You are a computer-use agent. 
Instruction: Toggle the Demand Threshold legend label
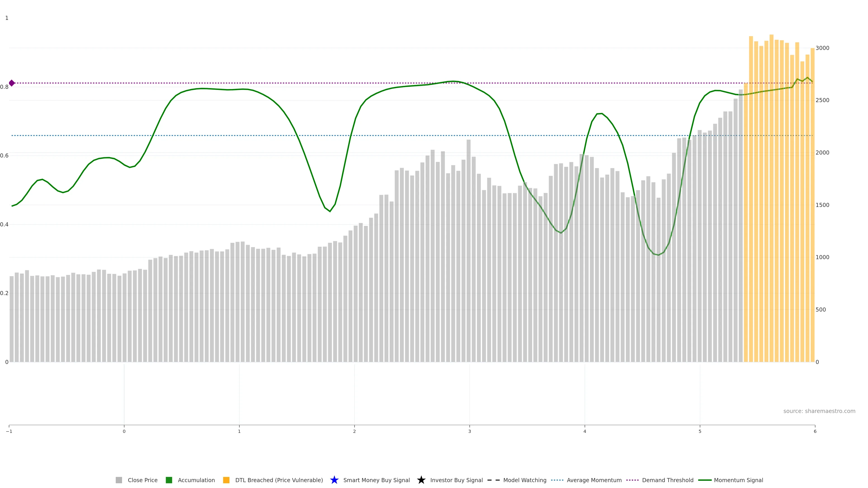tap(668, 480)
